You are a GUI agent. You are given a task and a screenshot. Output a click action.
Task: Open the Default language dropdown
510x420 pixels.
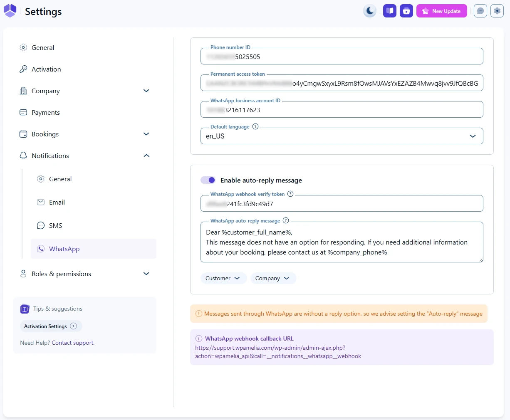pos(342,136)
